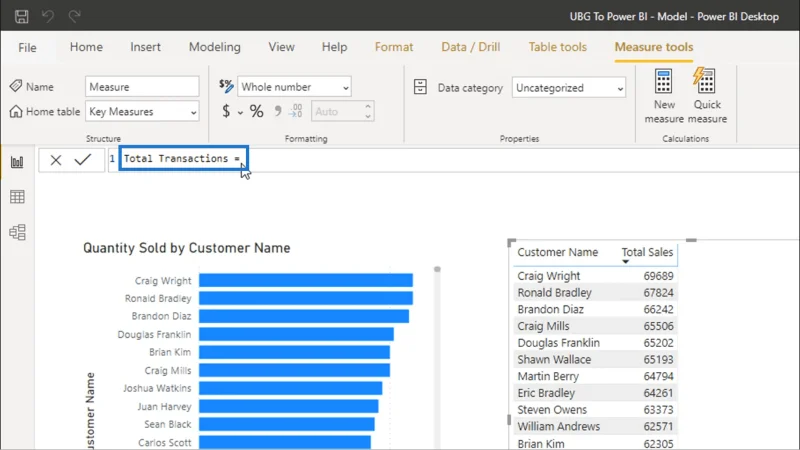This screenshot has width=800, height=450.
Task: Expand the currency symbol options arrow
Action: click(240, 112)
